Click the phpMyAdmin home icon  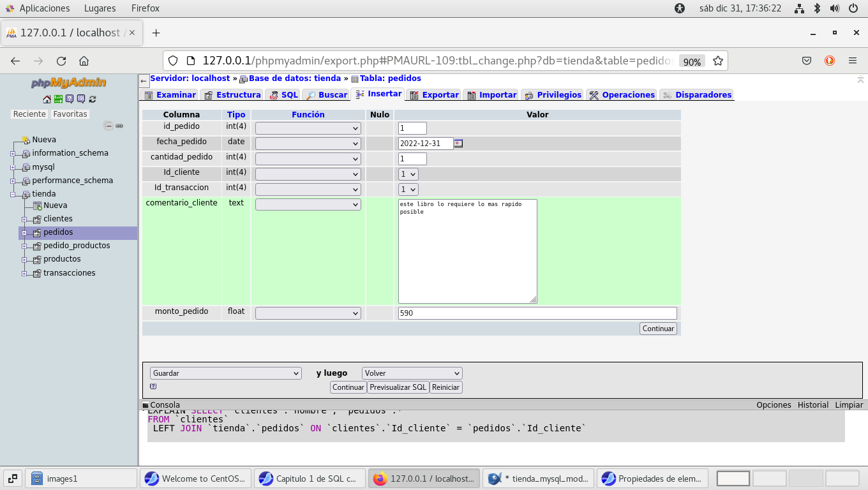point(47,99)
